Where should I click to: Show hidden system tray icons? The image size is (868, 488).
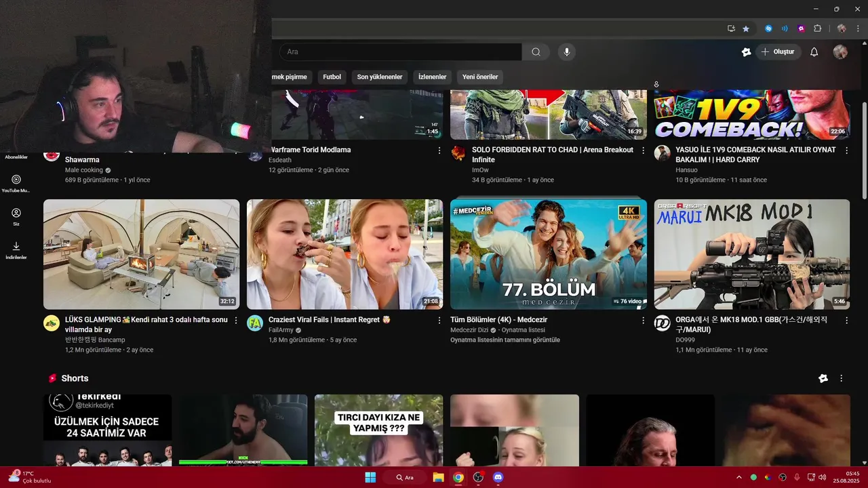click(739, 477)
